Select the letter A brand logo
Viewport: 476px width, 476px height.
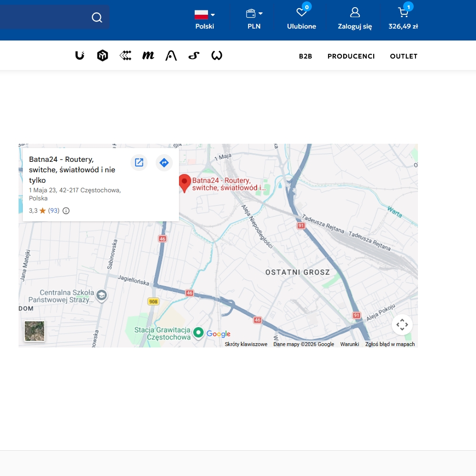coord(171,56)
